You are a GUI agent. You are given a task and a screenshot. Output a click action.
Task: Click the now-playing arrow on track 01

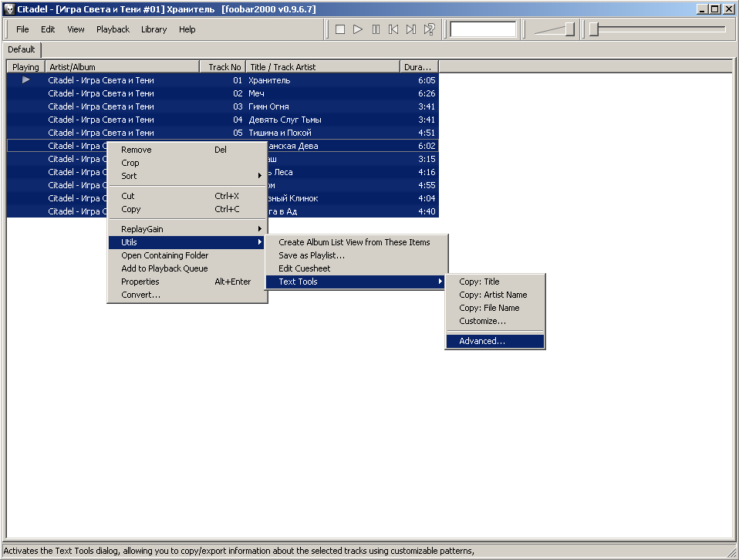pyautogui.click(x=26, y=79)
